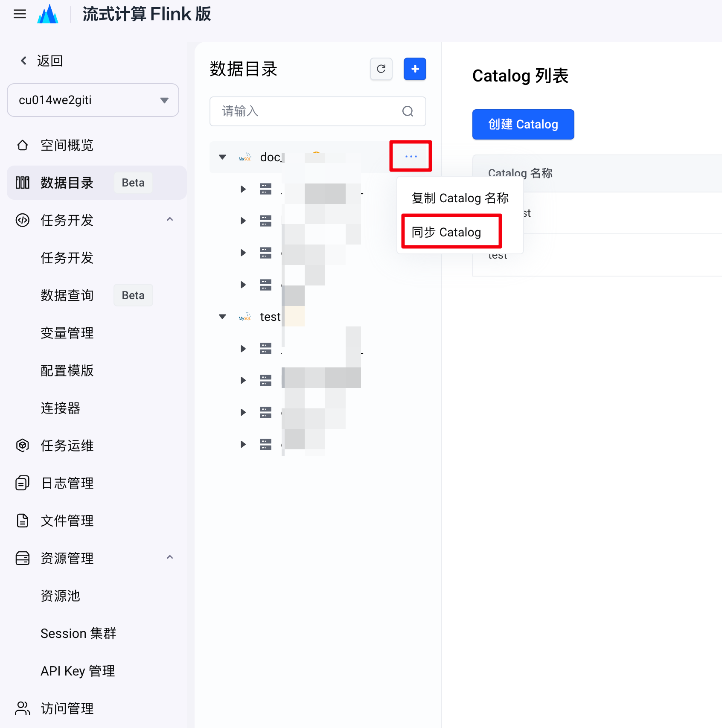Open the three-dot menu for doc catalog
This screenshot has width=722, height=728.
click(x=411, y=156)
